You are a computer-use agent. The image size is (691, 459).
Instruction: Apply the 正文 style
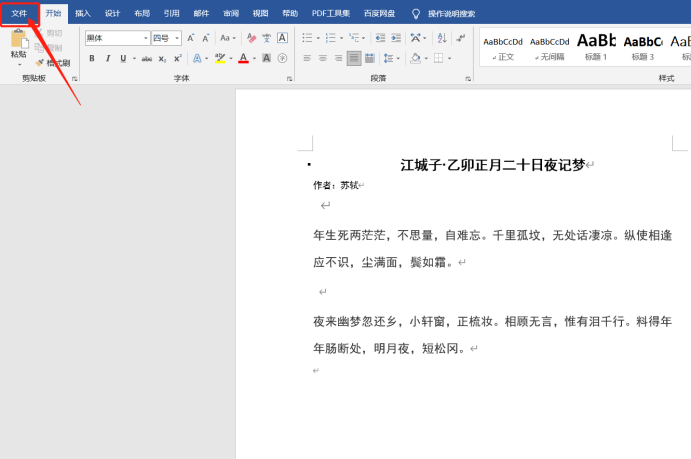503,48
